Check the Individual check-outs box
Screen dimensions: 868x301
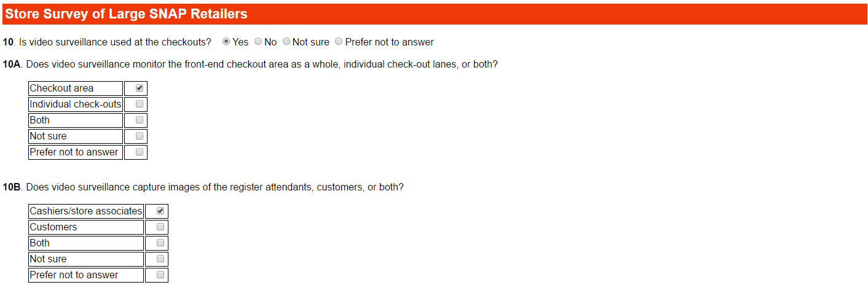pos(140,104)
